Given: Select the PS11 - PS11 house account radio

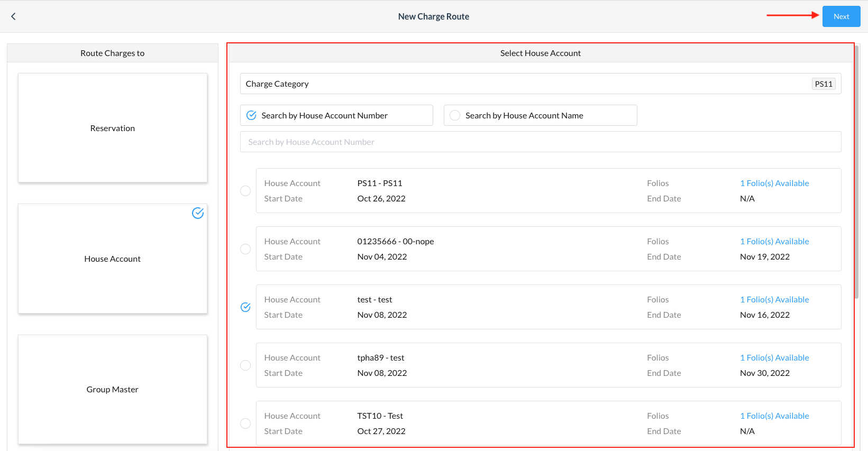Looking at the screenshot, I should [x=245, y=191].
